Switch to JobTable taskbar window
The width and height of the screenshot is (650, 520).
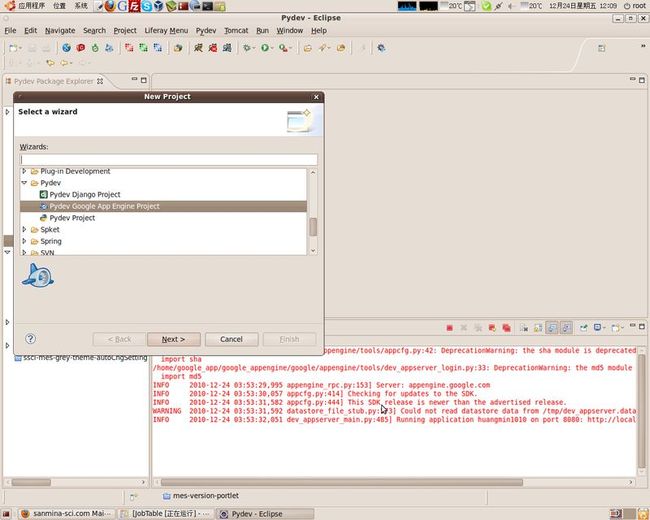165,513
